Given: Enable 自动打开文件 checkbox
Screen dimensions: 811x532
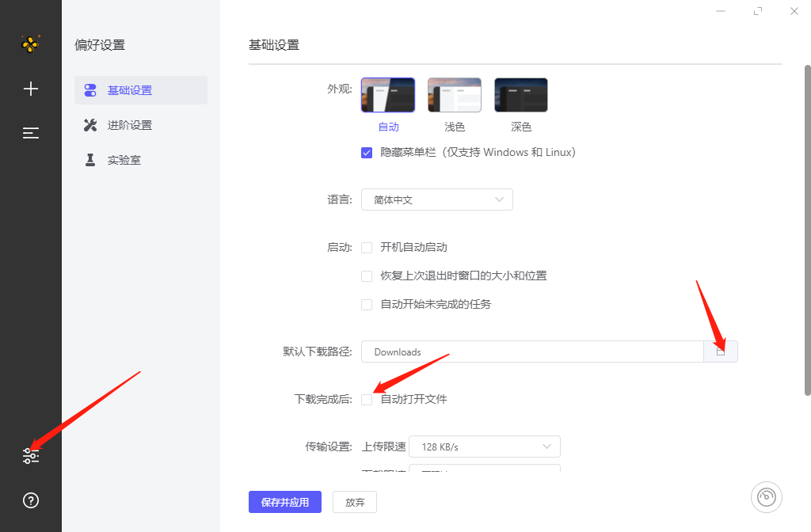Looking at the screenshot, I should 367,400.
